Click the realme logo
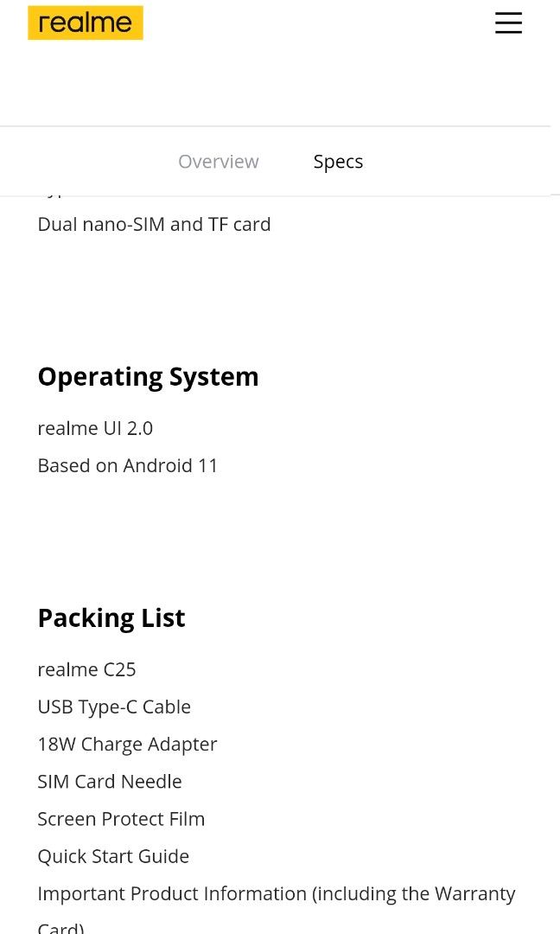This screenshot has width=560, height=934. tap(86, 23)
